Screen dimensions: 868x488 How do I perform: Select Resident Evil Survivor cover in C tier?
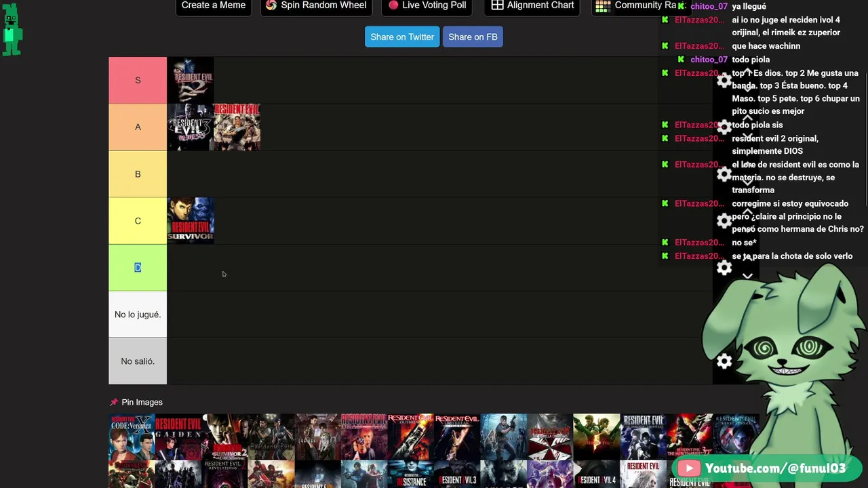[191, 220]
